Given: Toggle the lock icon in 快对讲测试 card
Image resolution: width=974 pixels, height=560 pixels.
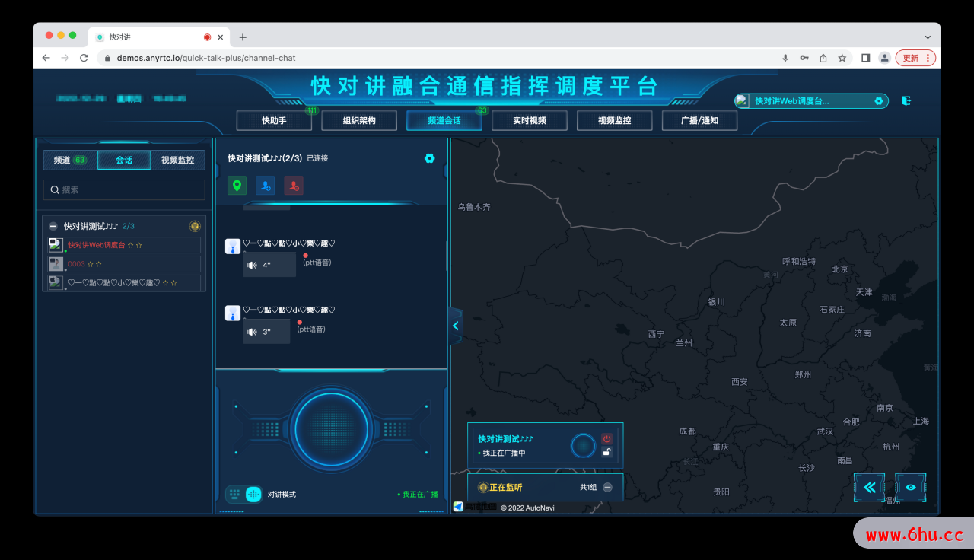Looking at the screenshot, I should (x=606, y=452).
